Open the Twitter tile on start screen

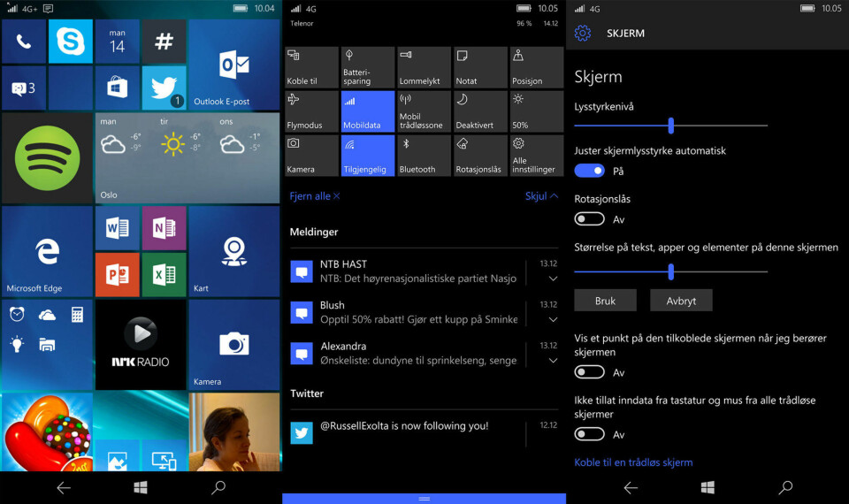[x=164, y=88]
